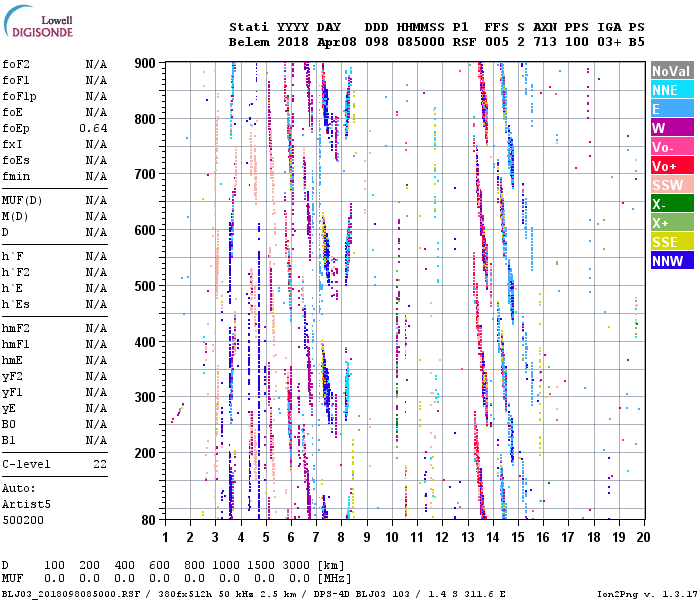700x600 pixels.
Task: Click the 3000 km distance column header
Action: click(x=296, y=565)
